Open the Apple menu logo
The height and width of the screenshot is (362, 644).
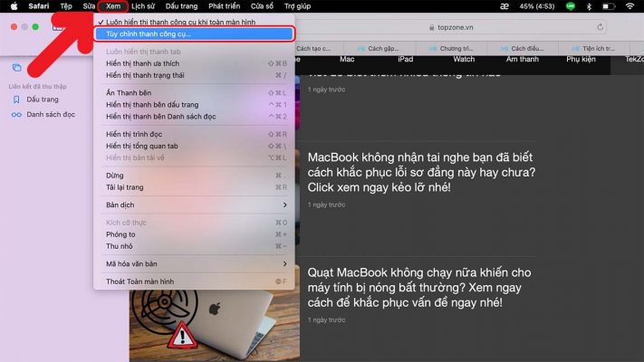coord(14,6)
